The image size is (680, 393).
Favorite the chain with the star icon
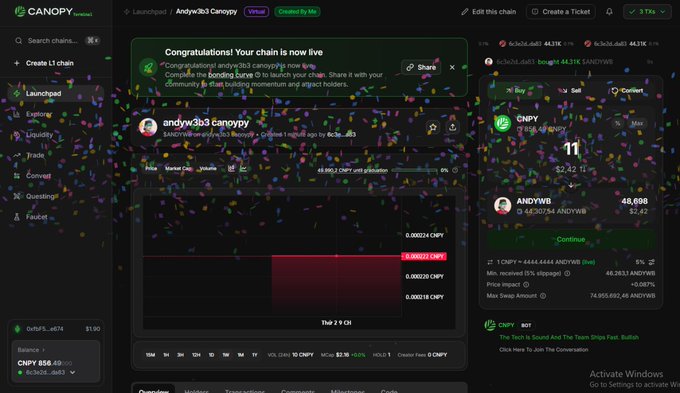point(433,127)
